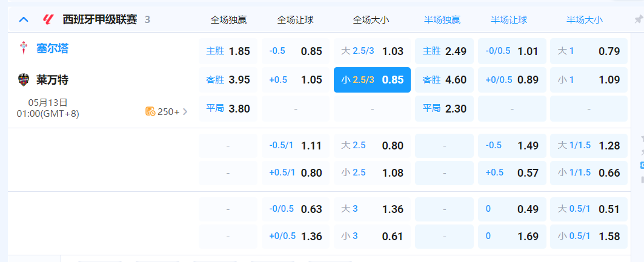Click the La Liga league logo icon
Viewport: 644px width, 262px height.
click(x=48, y=19)
